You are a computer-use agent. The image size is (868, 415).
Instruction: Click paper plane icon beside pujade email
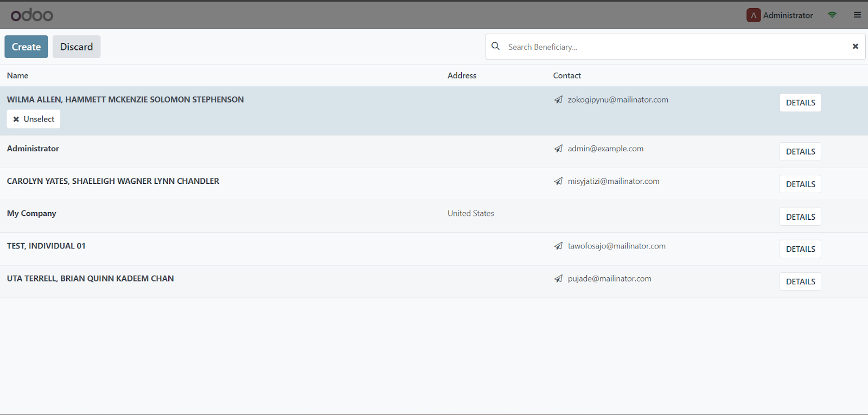tap(558, 279)
